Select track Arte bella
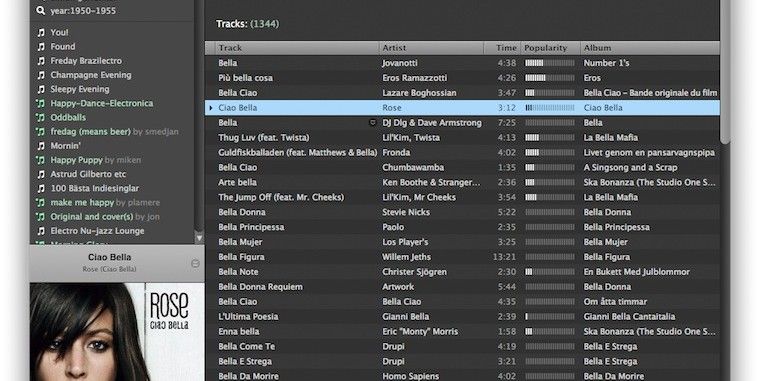This screenshot has width=760, height=381. (238, 183)
